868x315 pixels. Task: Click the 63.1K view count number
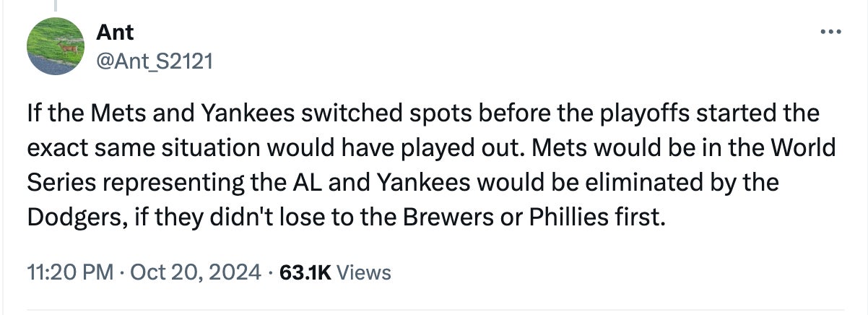click(304, 272)
